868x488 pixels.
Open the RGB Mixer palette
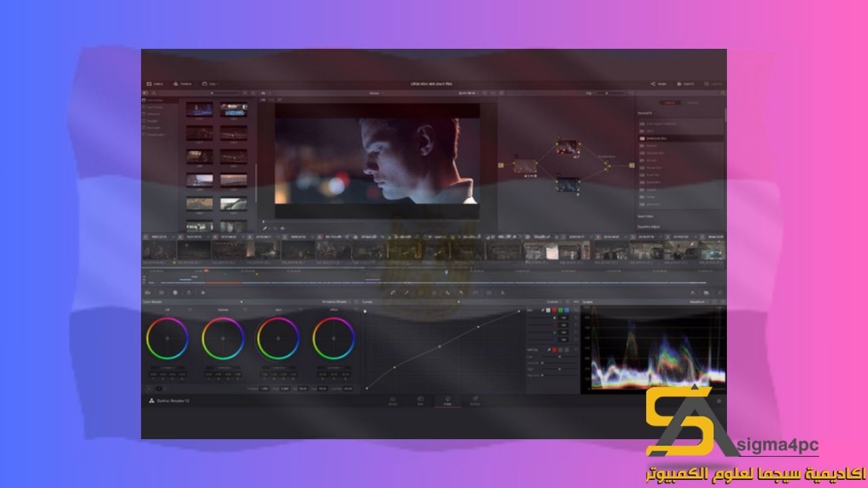(x=189, y=292)
